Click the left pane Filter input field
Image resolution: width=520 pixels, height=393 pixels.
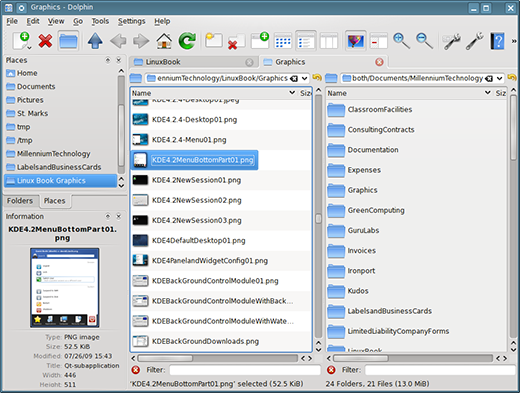245,370
